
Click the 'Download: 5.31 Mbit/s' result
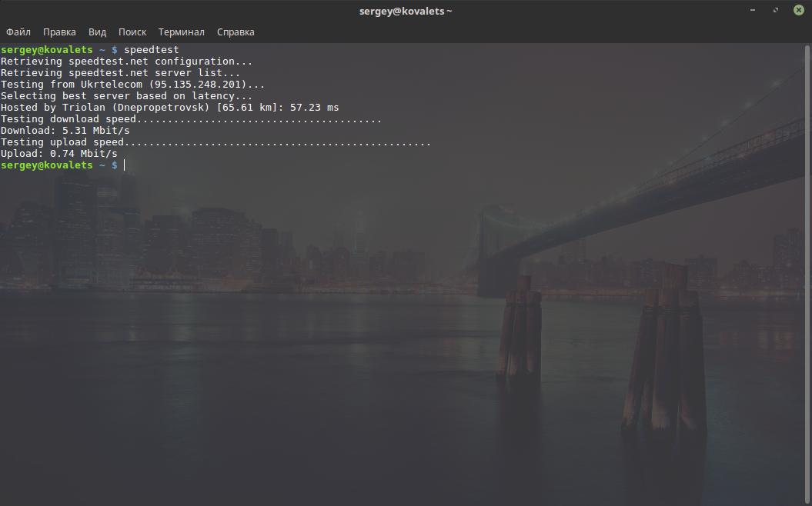tap(65, 131)
